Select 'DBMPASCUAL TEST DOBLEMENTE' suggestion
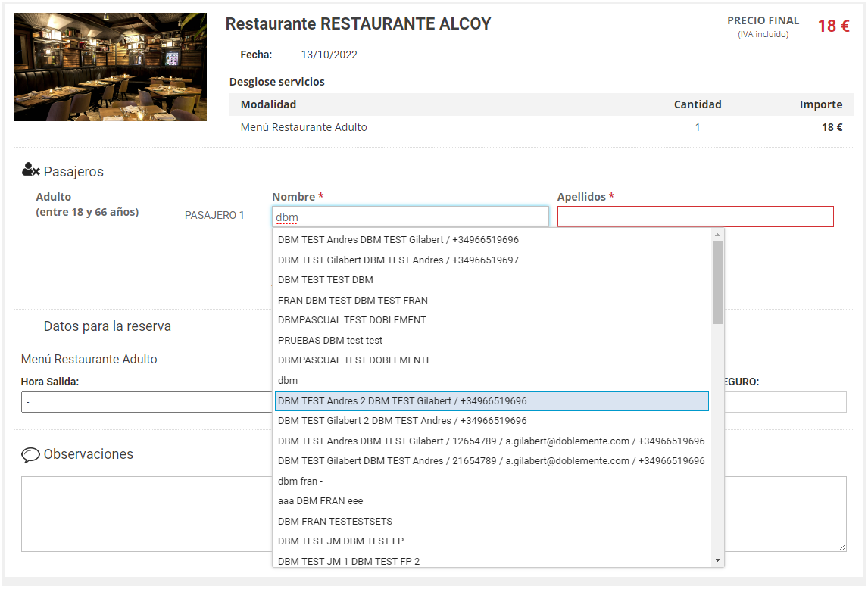 coord(492,360)
